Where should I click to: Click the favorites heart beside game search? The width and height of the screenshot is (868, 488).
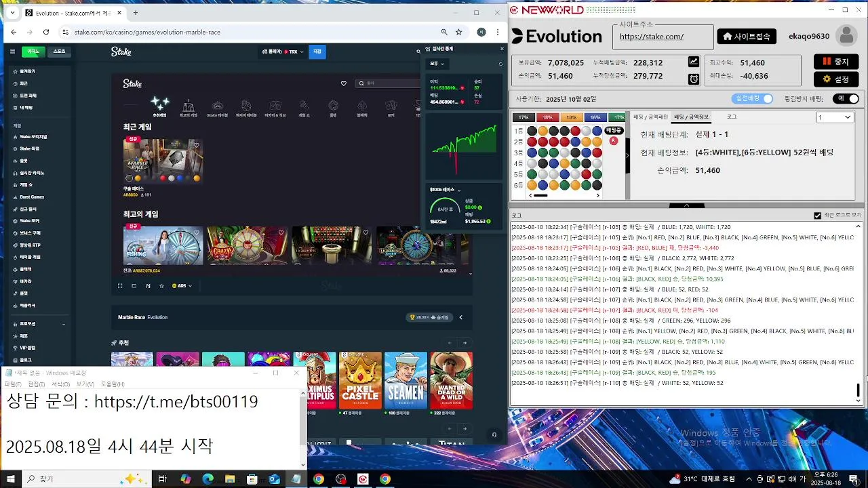pyautogui.click(x=344, y=83)
